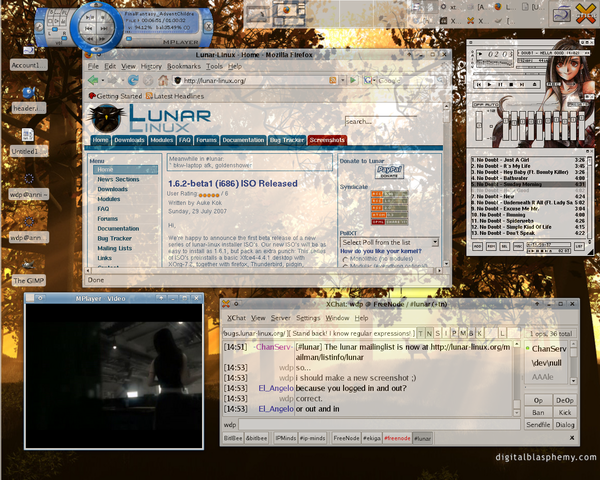This screenshot has height=480, width=600.
Task: Open the Account1 desktop icon
Action: pos(29,58)
